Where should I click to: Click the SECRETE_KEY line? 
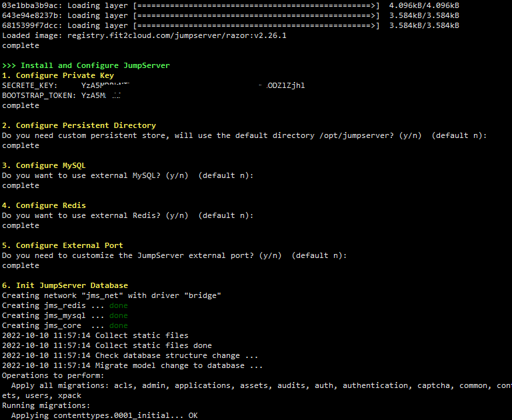click(153, 85)
